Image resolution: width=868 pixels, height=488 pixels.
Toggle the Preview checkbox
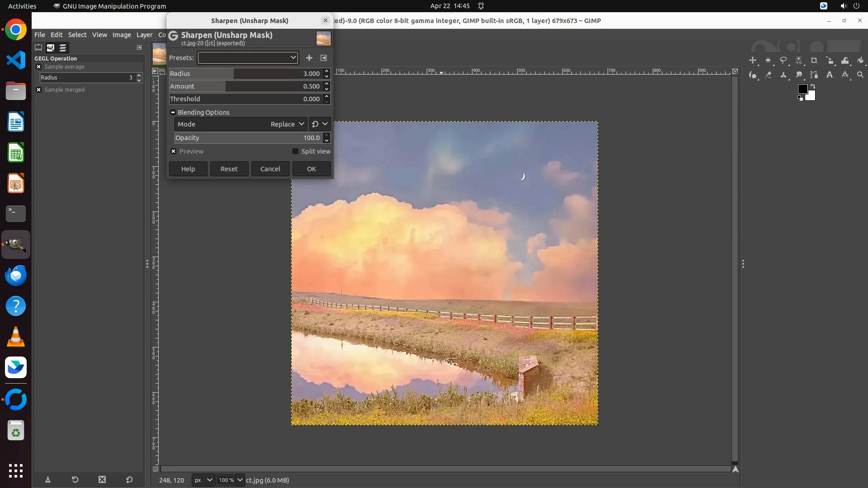click(174, 151)
